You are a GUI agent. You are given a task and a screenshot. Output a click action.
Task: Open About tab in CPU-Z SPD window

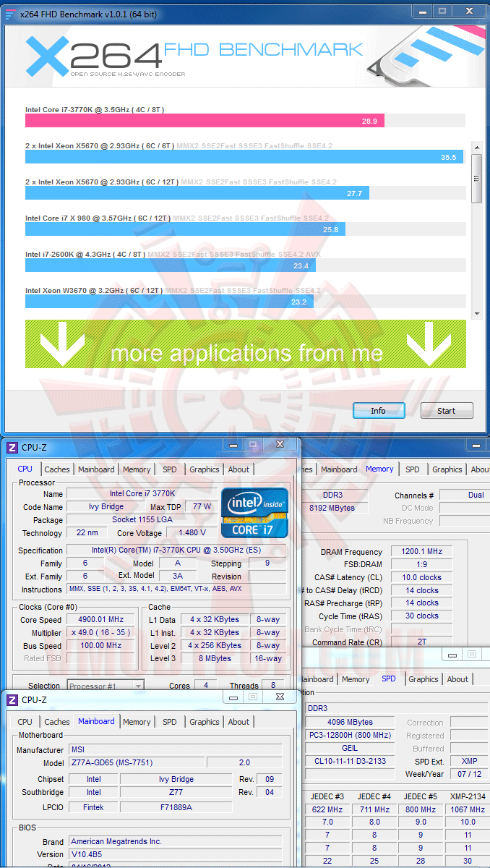457,679
